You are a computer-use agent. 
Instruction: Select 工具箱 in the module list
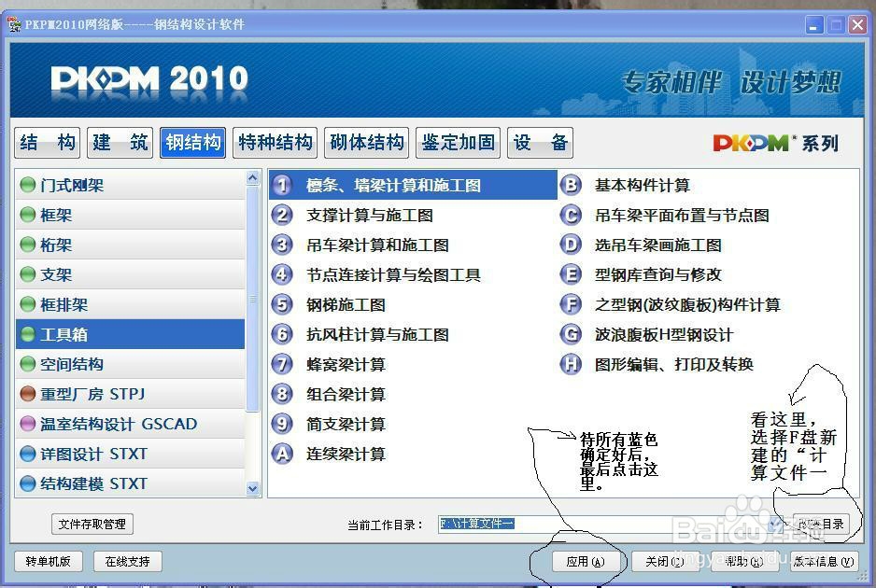click(x=130, y=334)
